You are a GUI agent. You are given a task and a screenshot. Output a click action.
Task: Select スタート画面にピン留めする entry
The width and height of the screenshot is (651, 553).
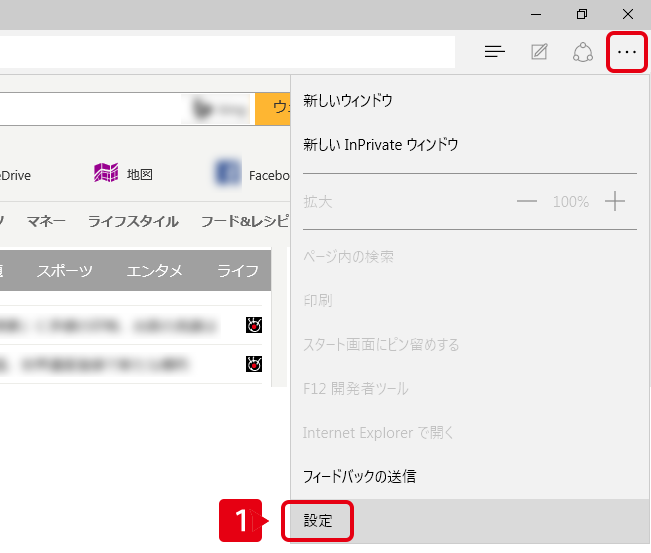pyautogui.click(x=470, y=345)
